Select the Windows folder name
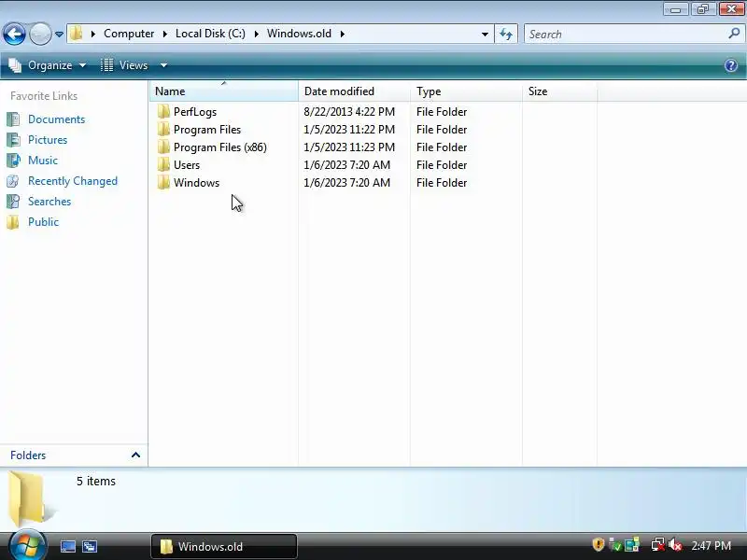This screenshot has height=560, width=747. [x=196, y=183]
